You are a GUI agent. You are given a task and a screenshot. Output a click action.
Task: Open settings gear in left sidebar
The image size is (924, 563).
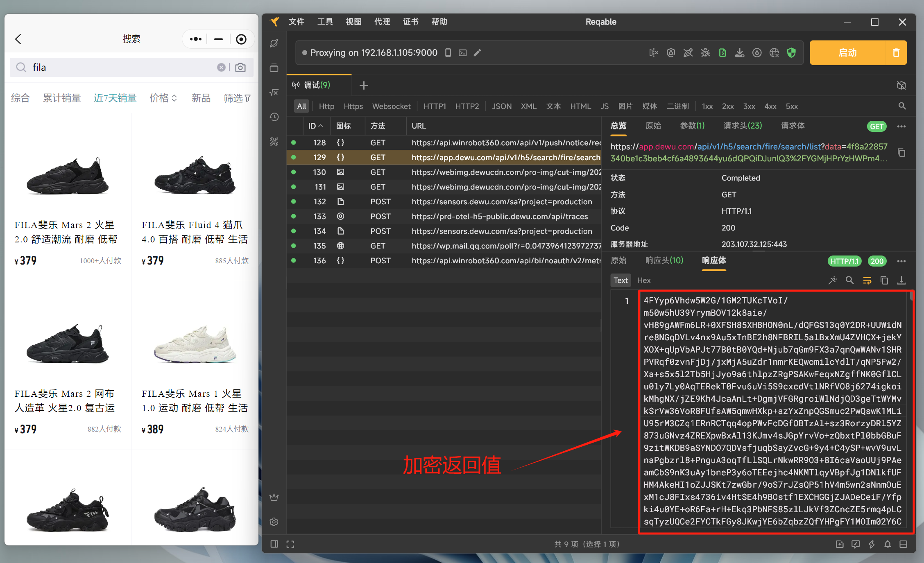(x=274, y=522)
